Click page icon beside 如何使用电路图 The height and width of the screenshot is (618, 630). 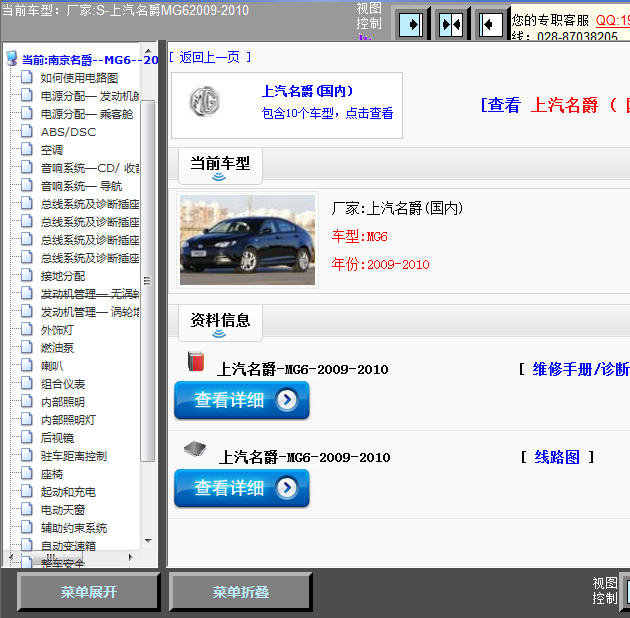[x=27, y=77]
